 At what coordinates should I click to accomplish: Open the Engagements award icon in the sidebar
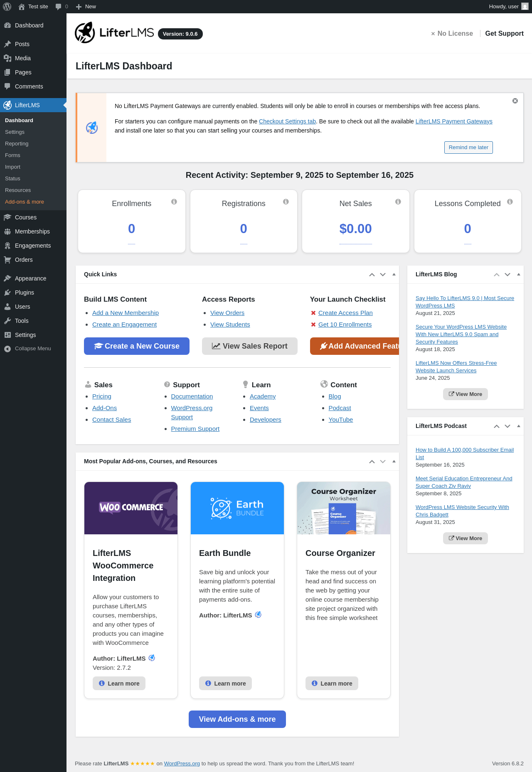tap(7, 246)
